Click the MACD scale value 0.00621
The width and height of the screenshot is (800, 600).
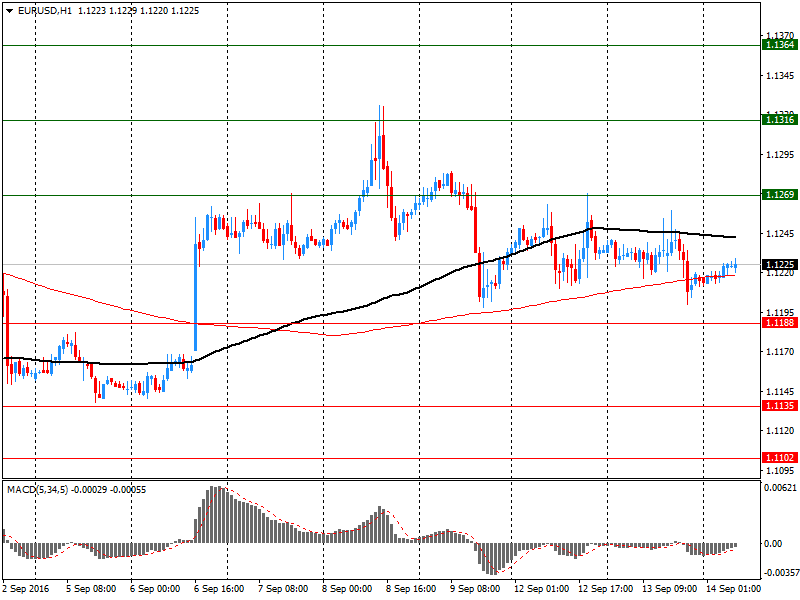point(780,488)
